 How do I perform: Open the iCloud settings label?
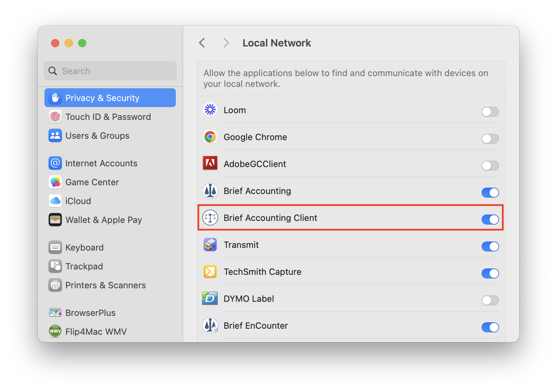(78, 201)
